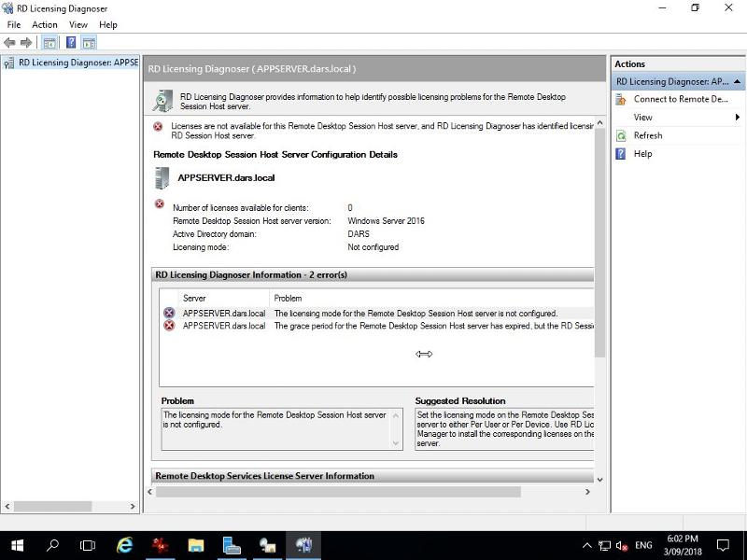Click the RD Licensing Diagnoser description icon

click(162, 101)
